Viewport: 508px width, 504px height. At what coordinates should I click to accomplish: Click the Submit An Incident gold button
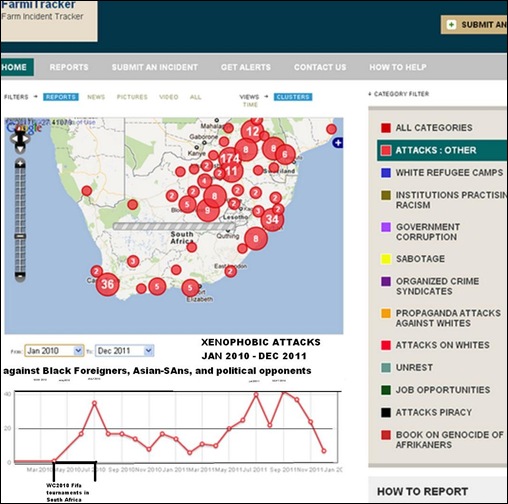click(474, 25)
